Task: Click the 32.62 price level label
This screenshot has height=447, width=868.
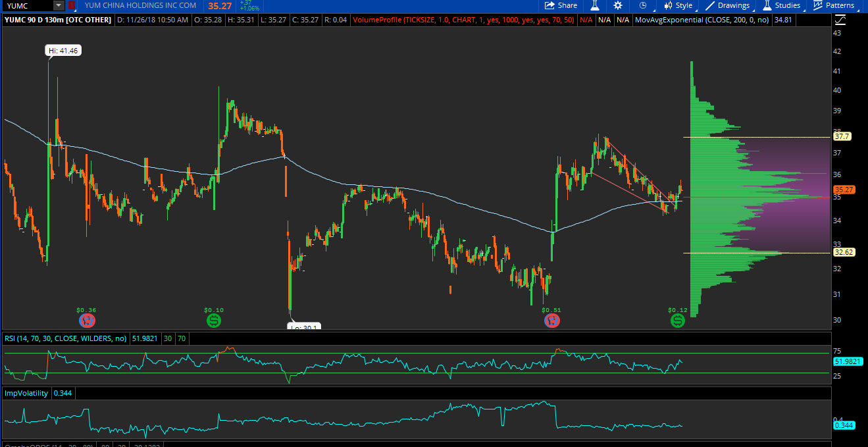Action: coord(844,252)
